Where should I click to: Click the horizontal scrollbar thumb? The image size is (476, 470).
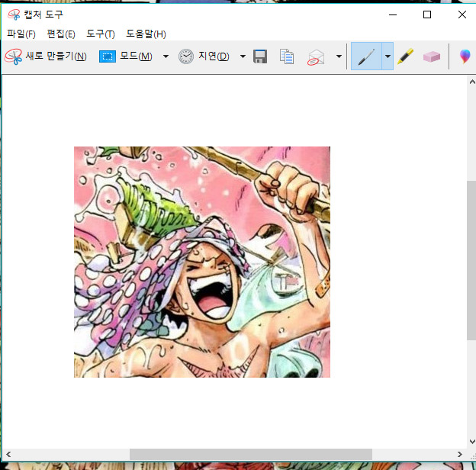pyautogui.click(x=251, y=455)
